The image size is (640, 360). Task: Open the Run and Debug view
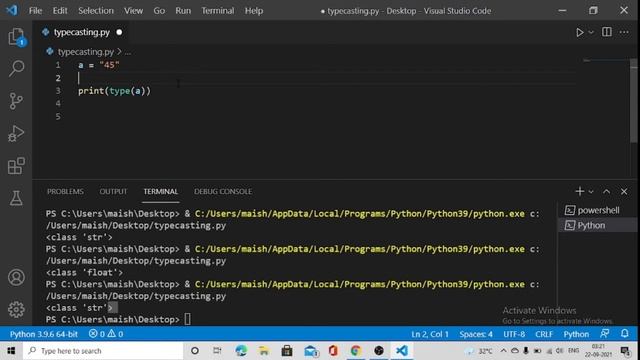click(x=16, y=133)
